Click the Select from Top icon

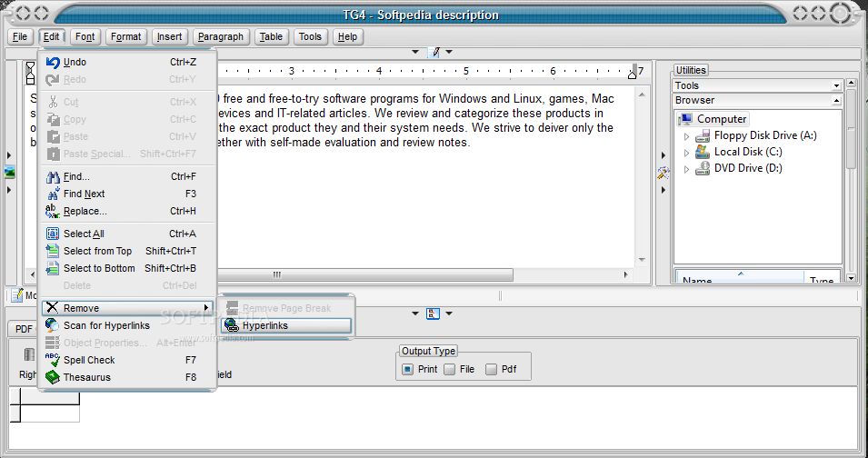point(53,251)
